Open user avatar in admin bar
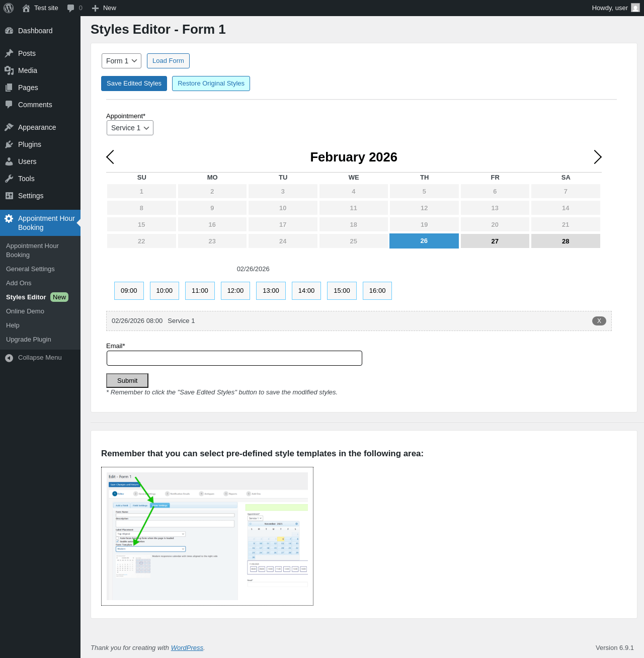 pos(635,8)
